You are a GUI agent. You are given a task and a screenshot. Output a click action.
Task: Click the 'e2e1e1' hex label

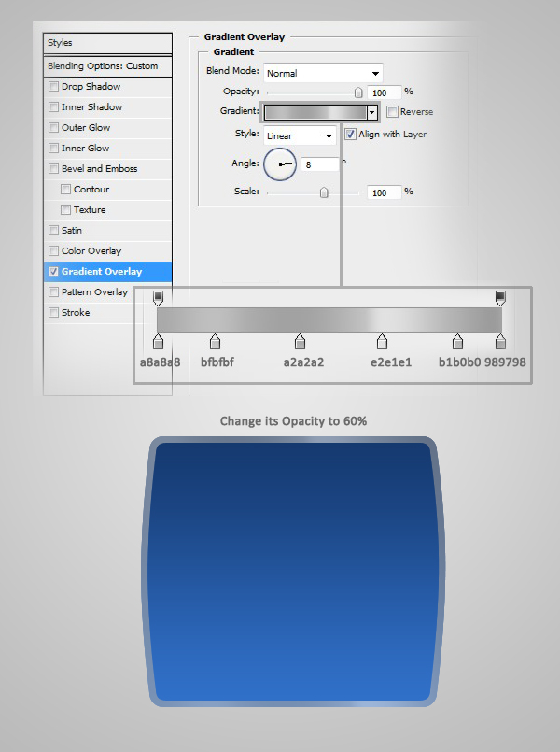pos(391,362)
